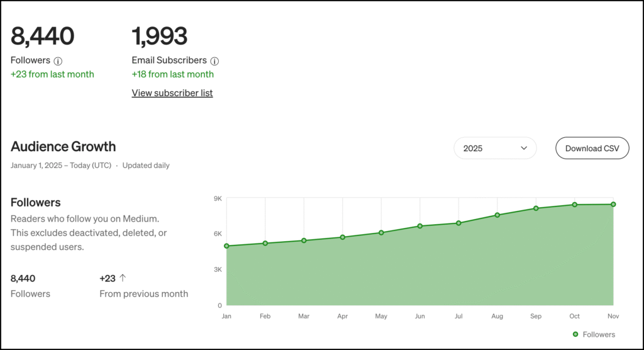This screenshot has width=644, height=350.
Task: Click the Oct label on the x-axis
Action: tap(574, 317)
